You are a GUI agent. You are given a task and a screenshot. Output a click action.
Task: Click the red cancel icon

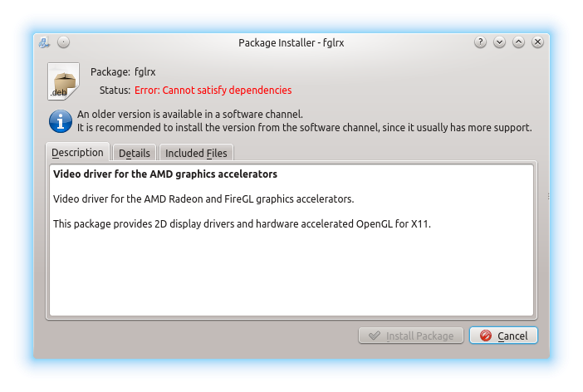pyautogui.click(x=485, y=336)
